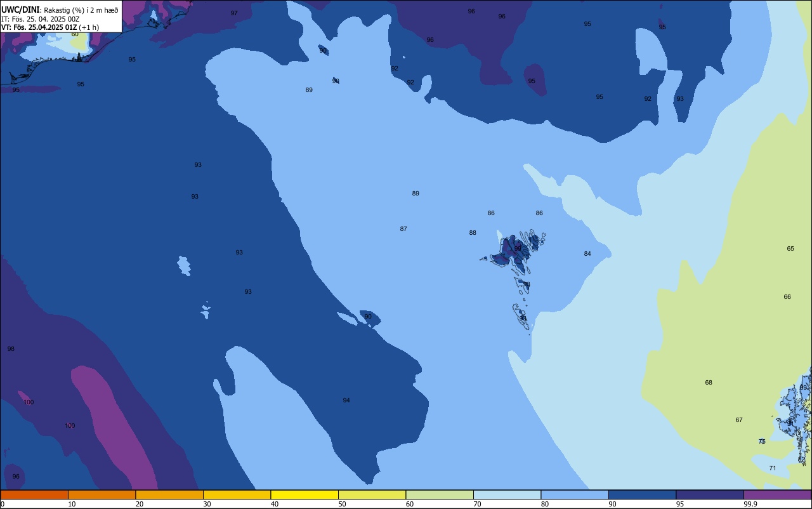The image size is (812, 509).
Task: Click the map value '98' at the left edge
Action: point(11,349)
